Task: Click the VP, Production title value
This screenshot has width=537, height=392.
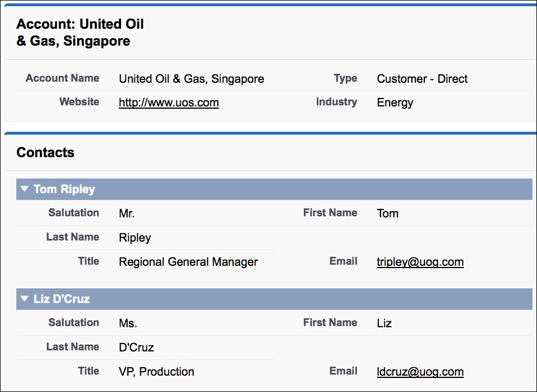Action: click(156, 372)
